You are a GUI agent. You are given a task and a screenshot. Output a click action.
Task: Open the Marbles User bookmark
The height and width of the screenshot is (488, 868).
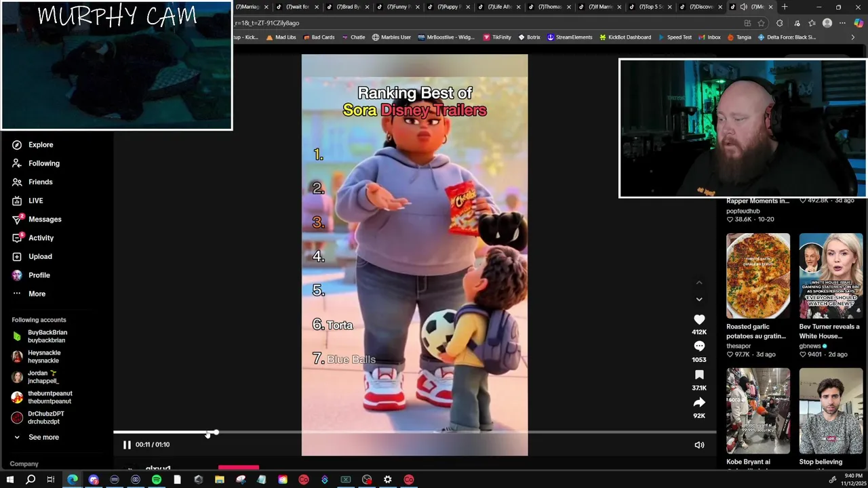point(391,37)
